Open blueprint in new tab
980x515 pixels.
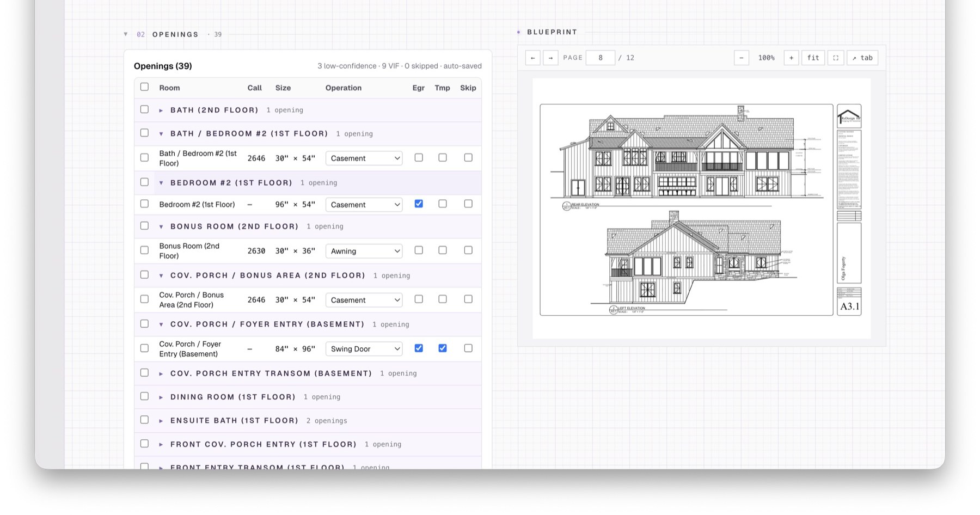pos(862,58)
